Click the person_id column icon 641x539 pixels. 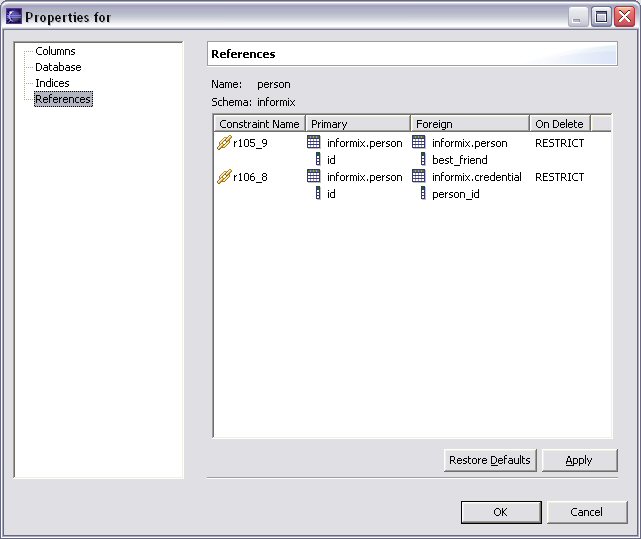coord(423,194)
